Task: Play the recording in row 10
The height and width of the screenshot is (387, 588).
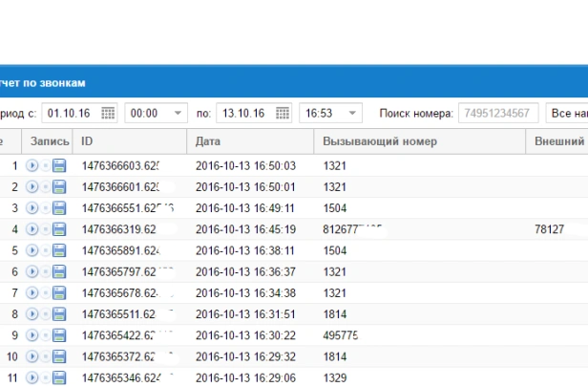Action: pos(32,356)
